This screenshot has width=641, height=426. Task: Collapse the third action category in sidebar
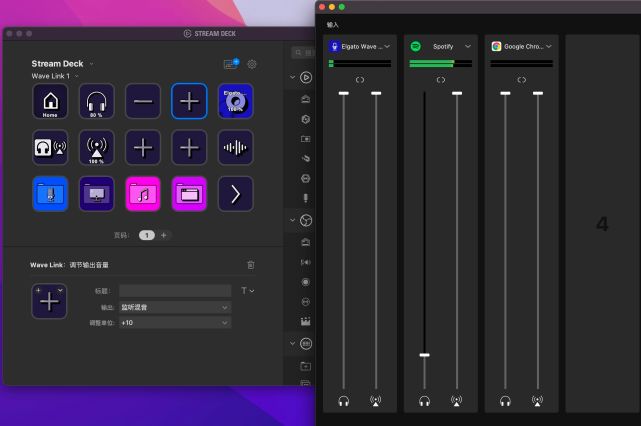coord(292,343)
